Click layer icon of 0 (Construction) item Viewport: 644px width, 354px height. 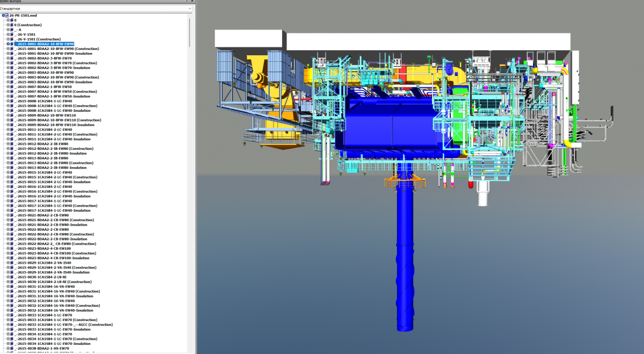tap(12, 25)
